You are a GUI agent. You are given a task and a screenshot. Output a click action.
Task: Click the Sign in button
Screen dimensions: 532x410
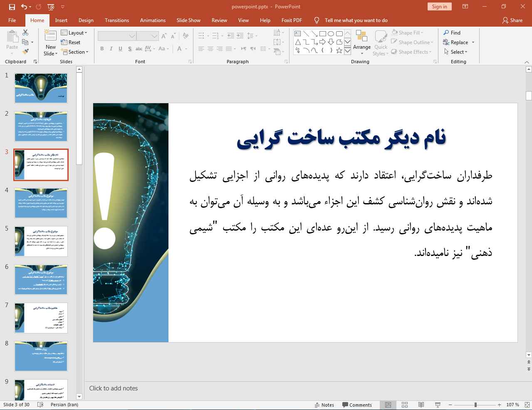tap(439, 7)
